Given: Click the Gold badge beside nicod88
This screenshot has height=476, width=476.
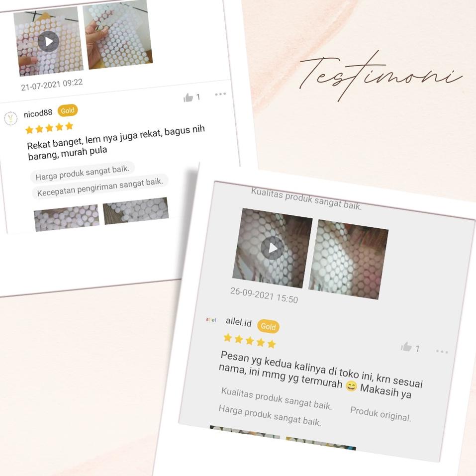Looking at the screenshot, I should (68, 110).
